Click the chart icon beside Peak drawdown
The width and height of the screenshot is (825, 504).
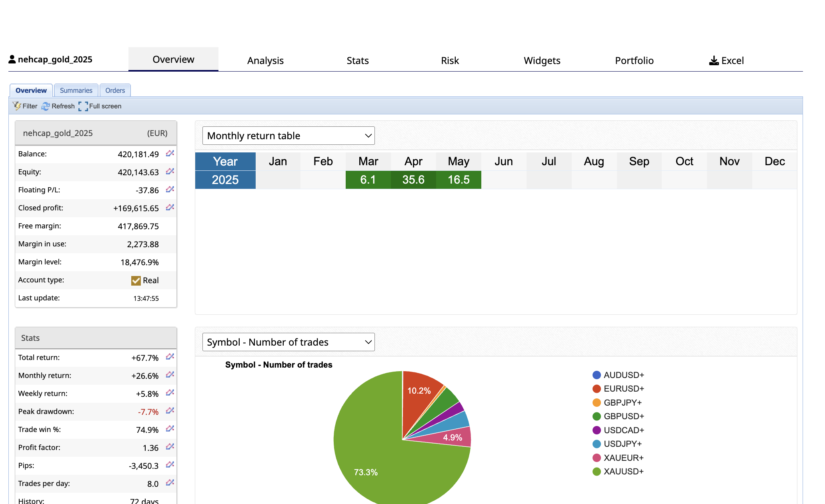click(x=170, y=411)
